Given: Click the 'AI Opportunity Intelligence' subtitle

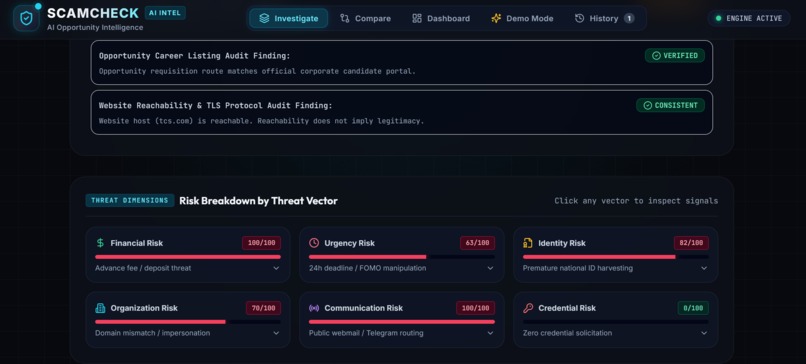Looking at the screenshot, I should pyautogui.click(x=95, y=27).
